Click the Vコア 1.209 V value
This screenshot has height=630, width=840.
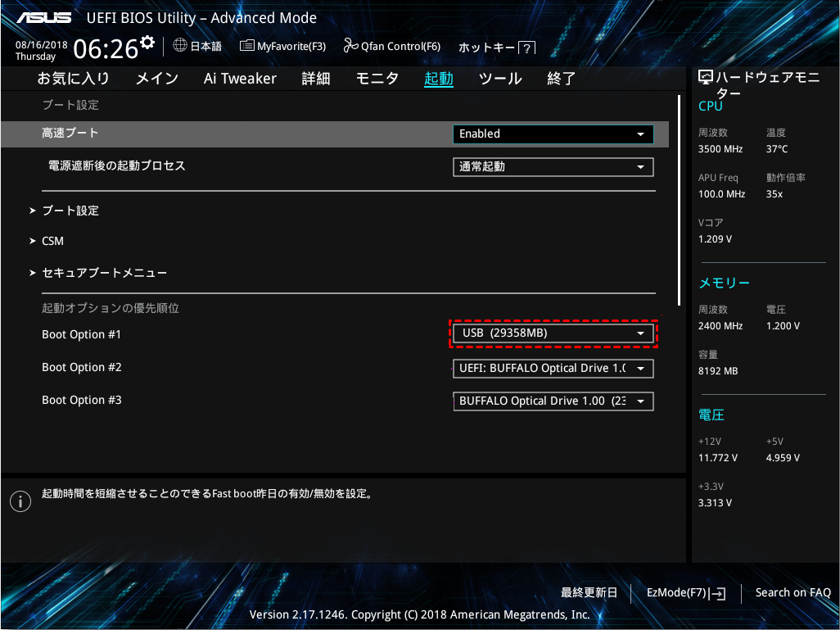[x=715, y=239]
